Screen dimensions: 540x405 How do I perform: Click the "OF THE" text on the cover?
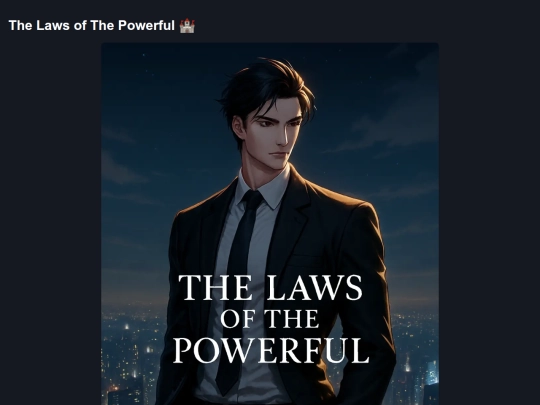[x=270, y=319]
